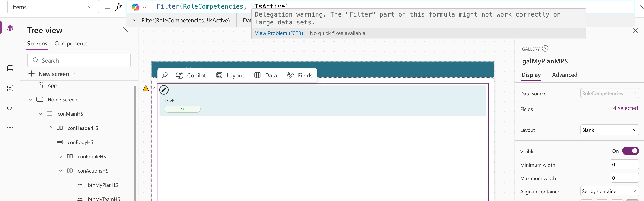Click the Tree view Search field

(x=79, y=60)
